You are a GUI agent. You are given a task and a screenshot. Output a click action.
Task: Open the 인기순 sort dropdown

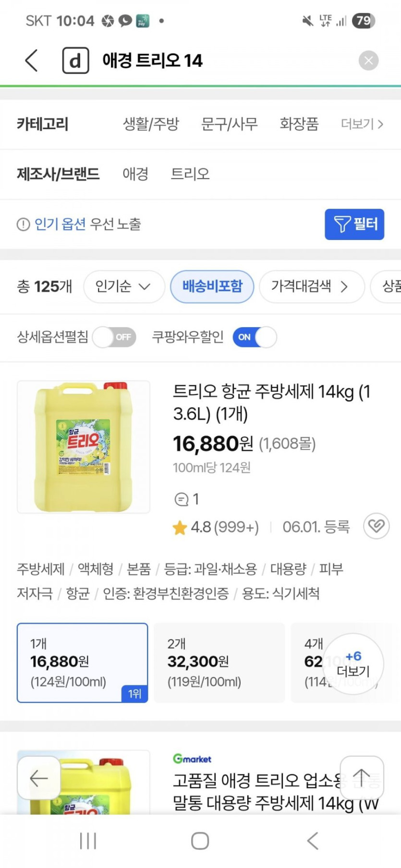click(x=124, y=286)
